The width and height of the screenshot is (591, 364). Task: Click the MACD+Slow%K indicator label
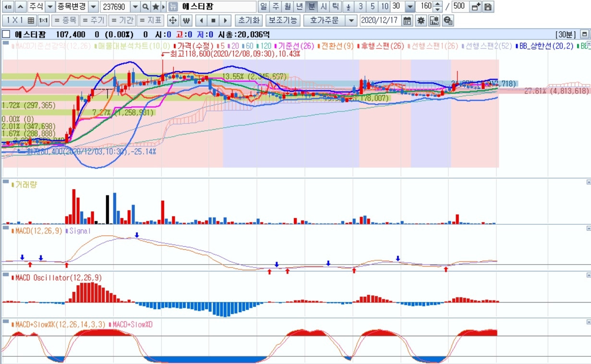[x=60, y=325]
